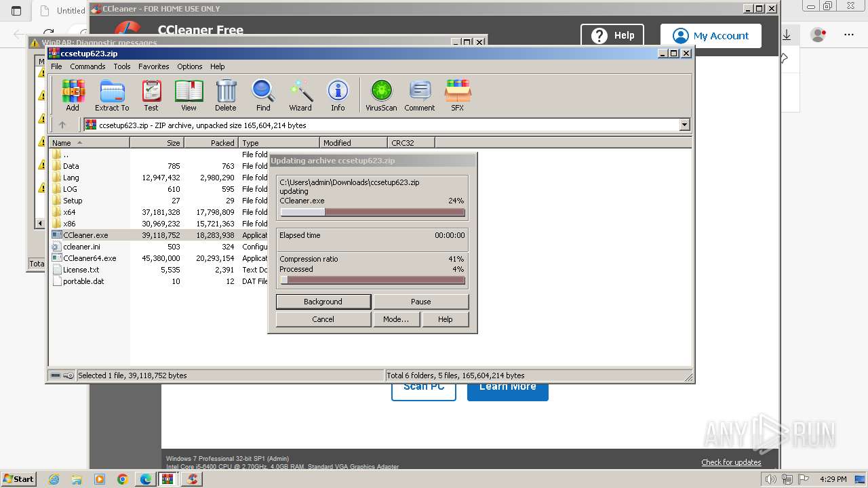Image resolution: width=868 pixels, height=488 pixels.
Task: Click the taskbar clock showing 4:29 PM
Action: click(833, 479)
